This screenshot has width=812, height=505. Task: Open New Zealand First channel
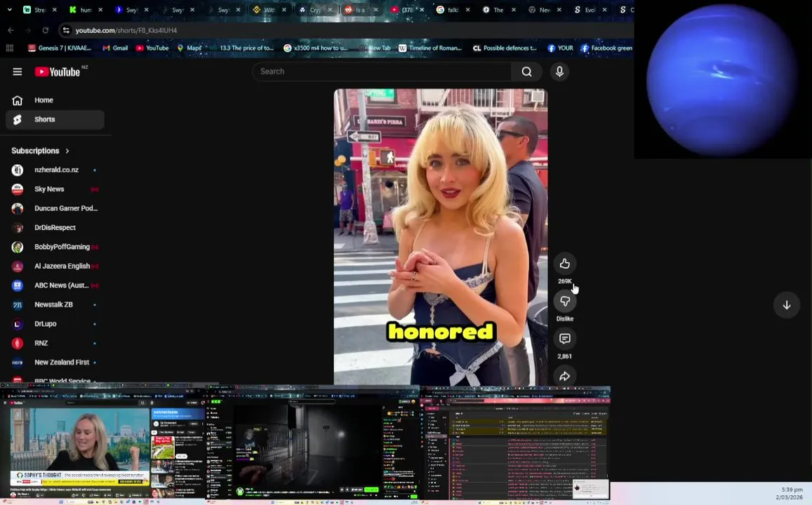[55, 362]
